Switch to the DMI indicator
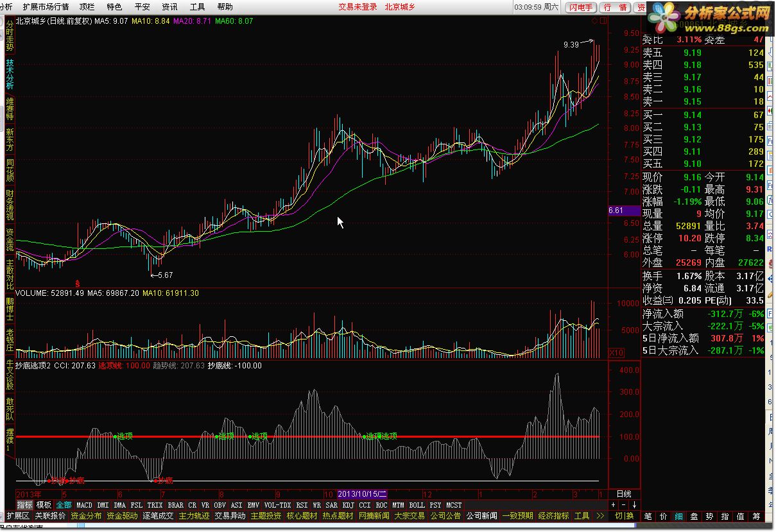Viewport: 776px width, 532px height. 103,505
